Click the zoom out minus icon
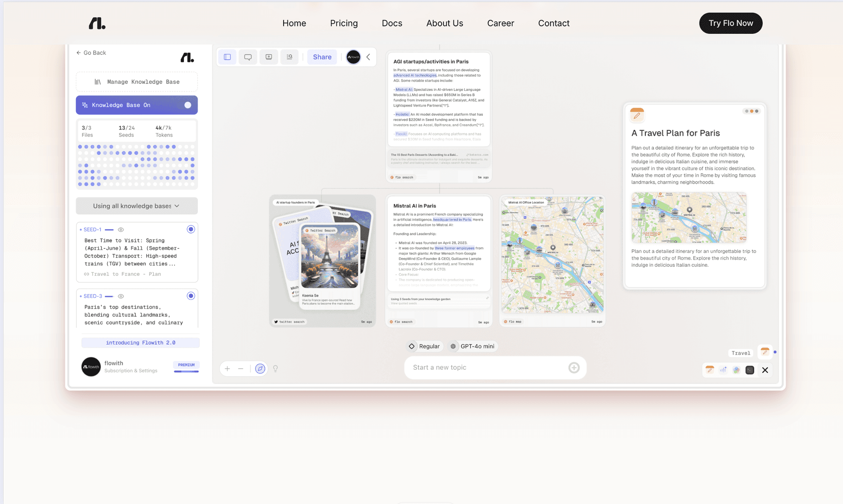This screenshot has width=843, height=504. pyautogui.click(x=241, y=368)
